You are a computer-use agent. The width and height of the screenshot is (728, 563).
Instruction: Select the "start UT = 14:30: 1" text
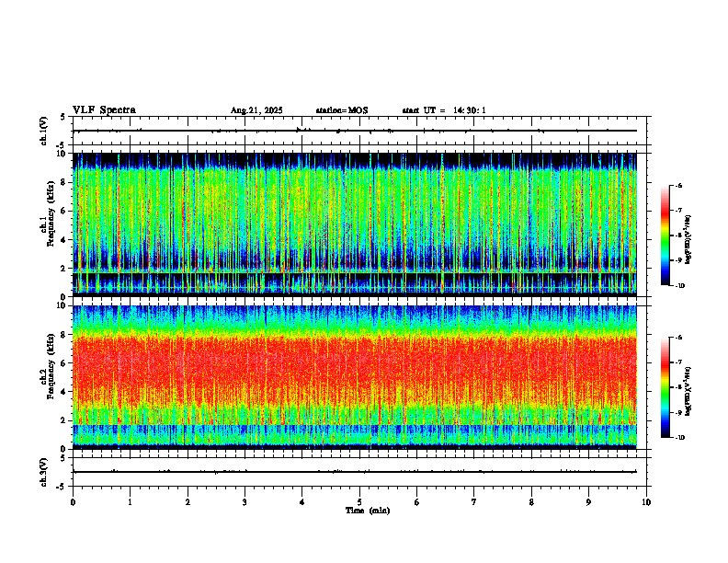444,110
